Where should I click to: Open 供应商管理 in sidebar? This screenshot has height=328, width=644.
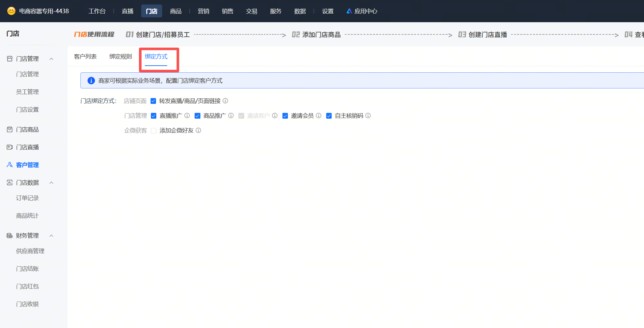30,251
